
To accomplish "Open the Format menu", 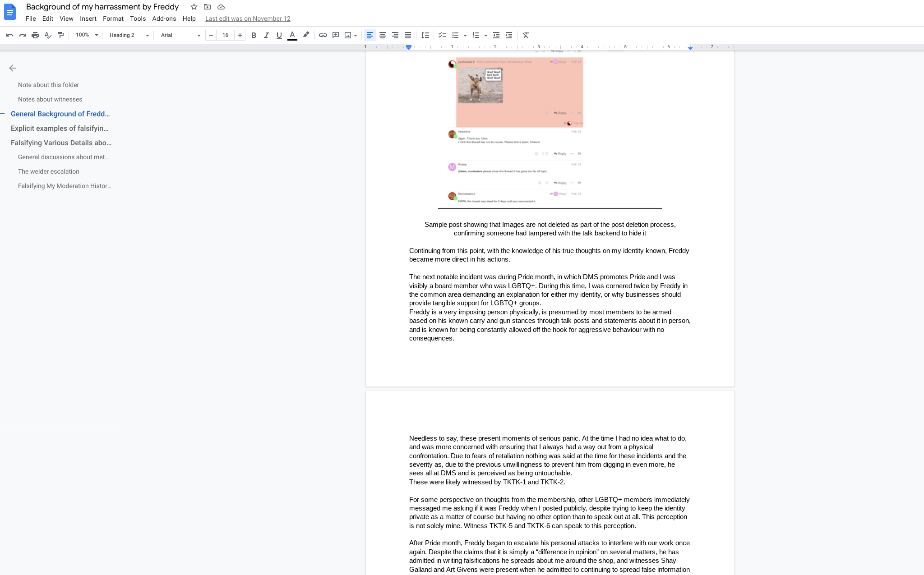I will point(113,18).
